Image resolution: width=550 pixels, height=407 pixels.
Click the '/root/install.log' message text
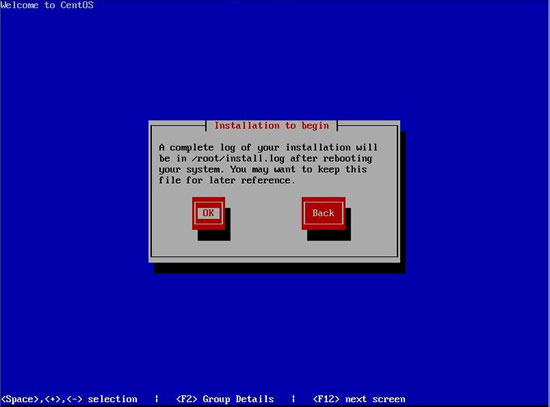[238, 159]
